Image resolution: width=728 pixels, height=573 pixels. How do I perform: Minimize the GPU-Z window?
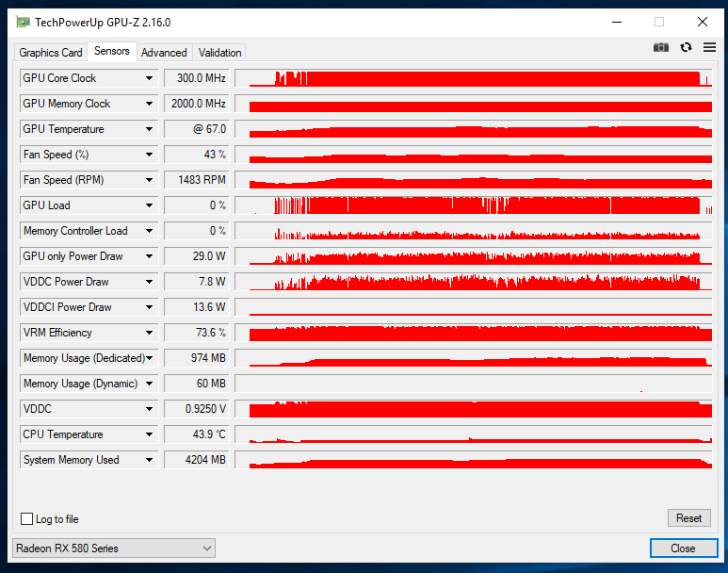coord(617,22)
